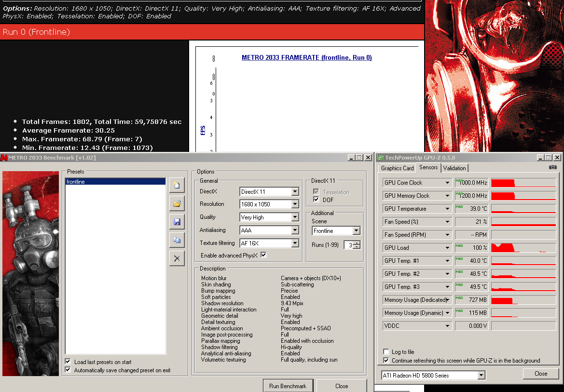Click Close button in GPU-Z
564x392 pixels.
tap(541, 374)
